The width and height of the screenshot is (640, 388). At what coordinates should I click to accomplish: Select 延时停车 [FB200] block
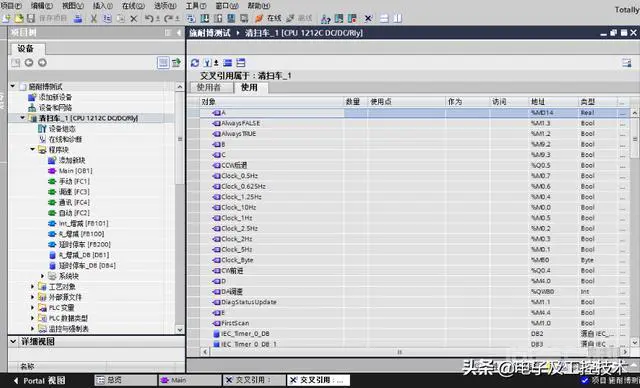click(80, 244)
